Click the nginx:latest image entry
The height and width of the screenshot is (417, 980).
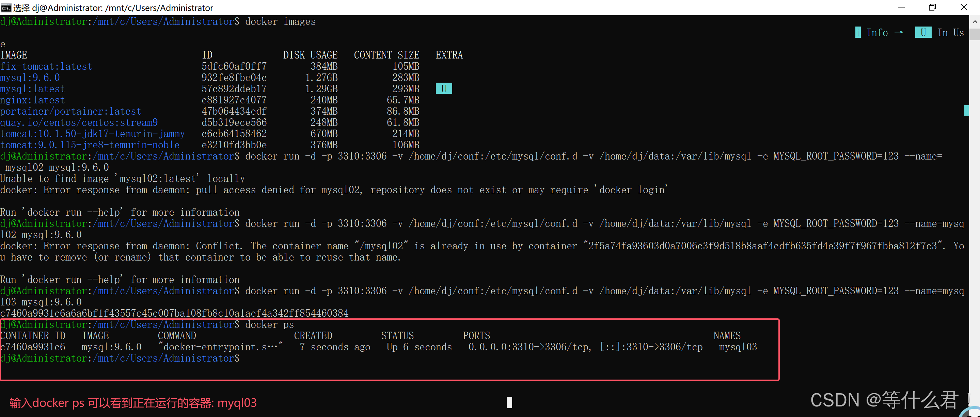point(32,100)
